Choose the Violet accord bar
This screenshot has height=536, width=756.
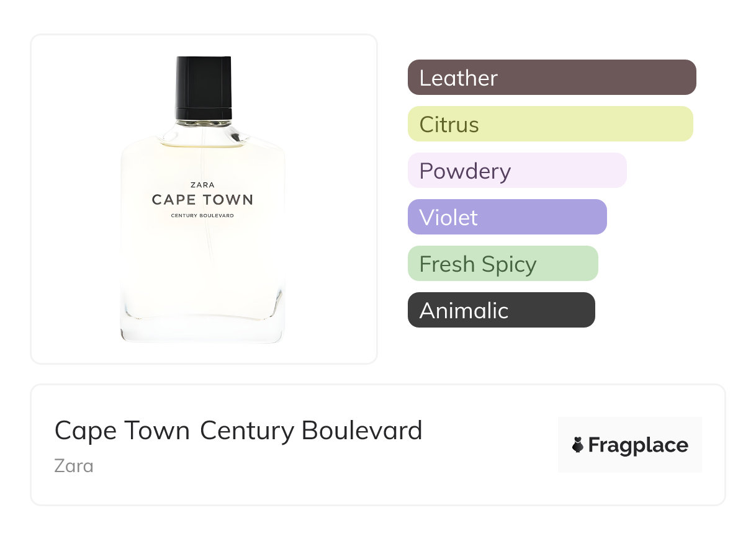[x=506, y=217]
